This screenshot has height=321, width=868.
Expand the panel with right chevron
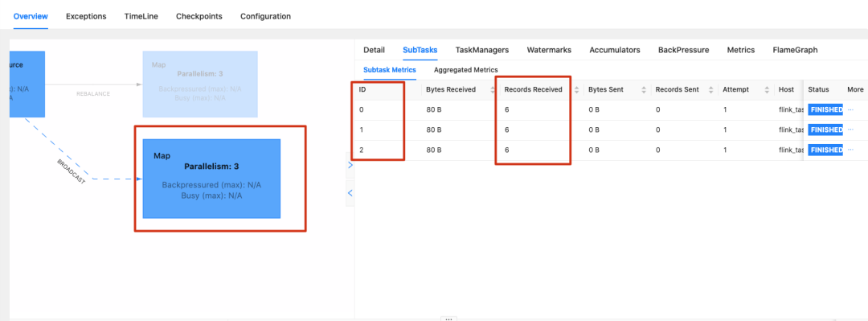350,165
